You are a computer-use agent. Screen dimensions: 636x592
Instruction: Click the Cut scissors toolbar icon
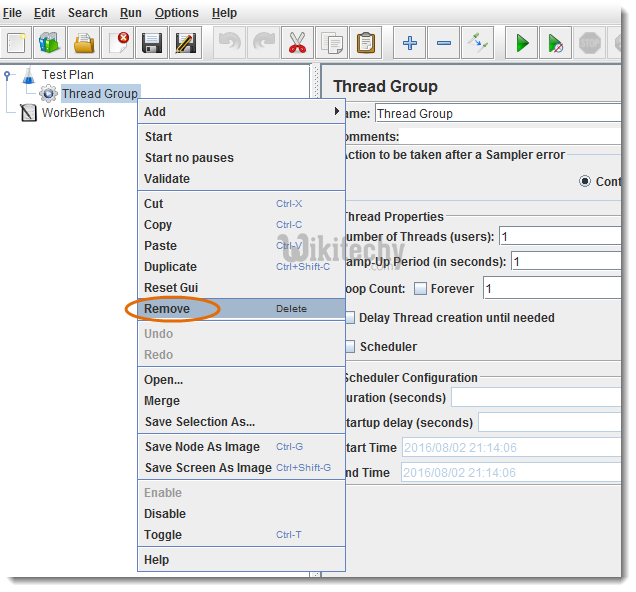pos(297,43)
